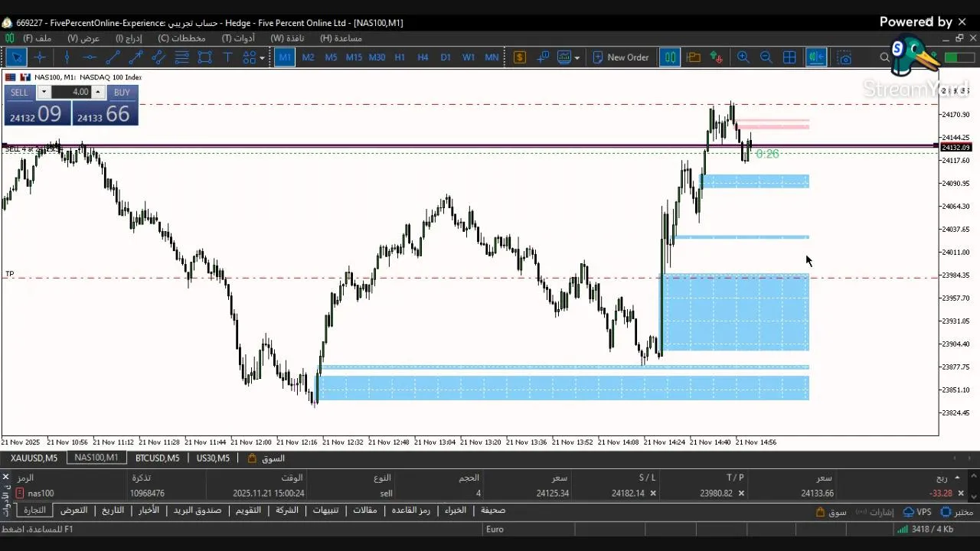This screenshot has height=551, width=980.
Task: Switch to M2 timeframe
Action: [308, 57]
